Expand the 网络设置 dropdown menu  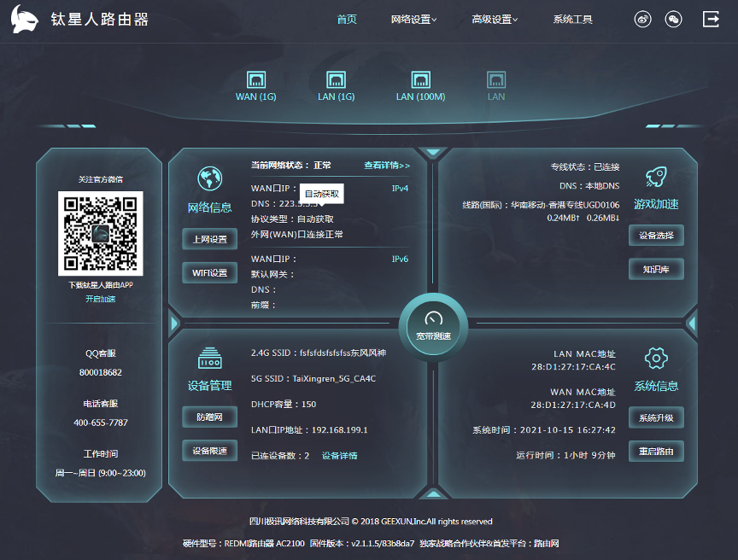point(413,20)
